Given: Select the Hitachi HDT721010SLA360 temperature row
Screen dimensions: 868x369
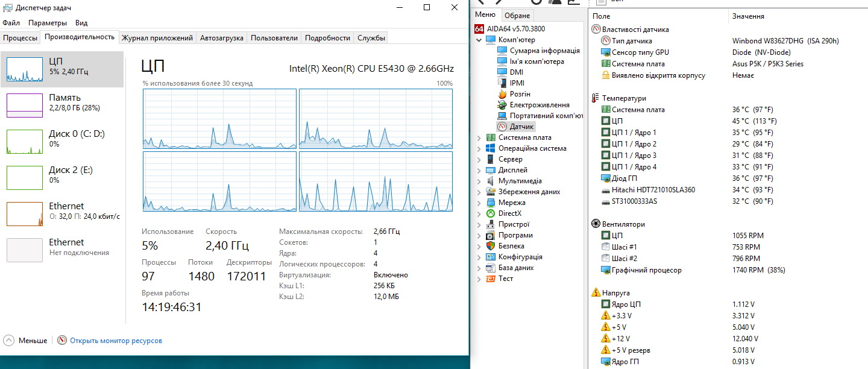Looking at the screenshot, I should 728,190.
